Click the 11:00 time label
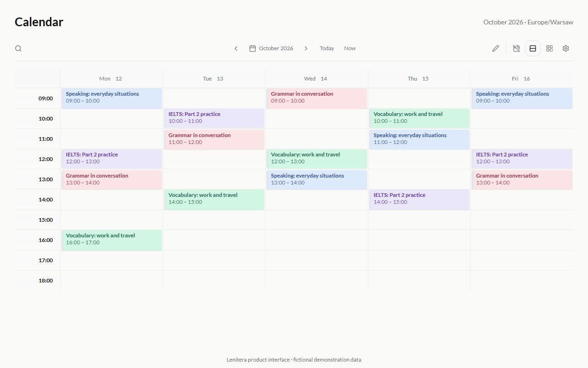588x368 pixels. click(45, 139)
